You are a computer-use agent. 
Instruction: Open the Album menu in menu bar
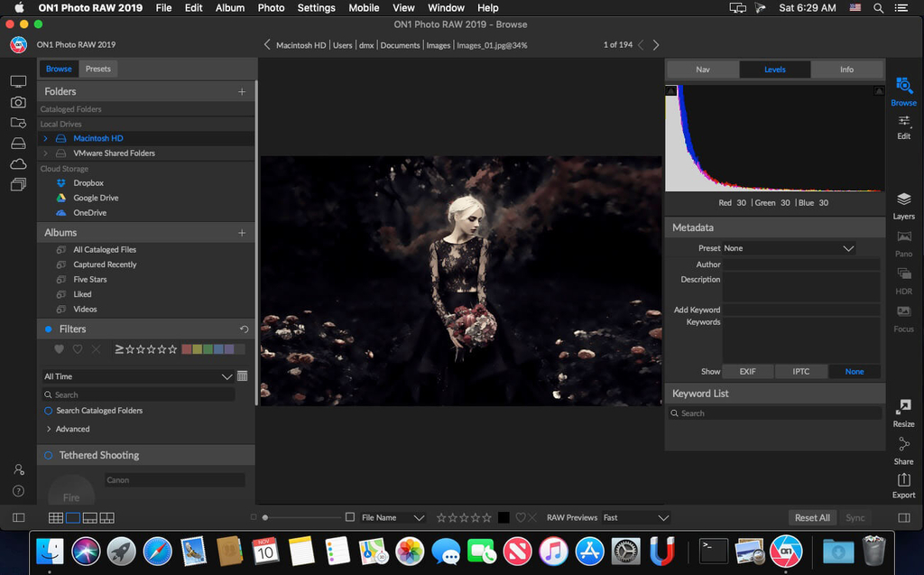[230, 7]
